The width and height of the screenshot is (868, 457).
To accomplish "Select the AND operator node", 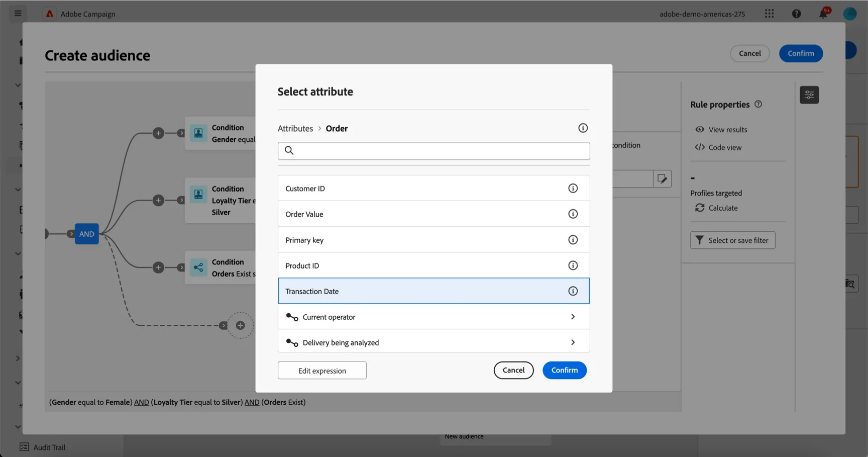I will pos(86,234).
